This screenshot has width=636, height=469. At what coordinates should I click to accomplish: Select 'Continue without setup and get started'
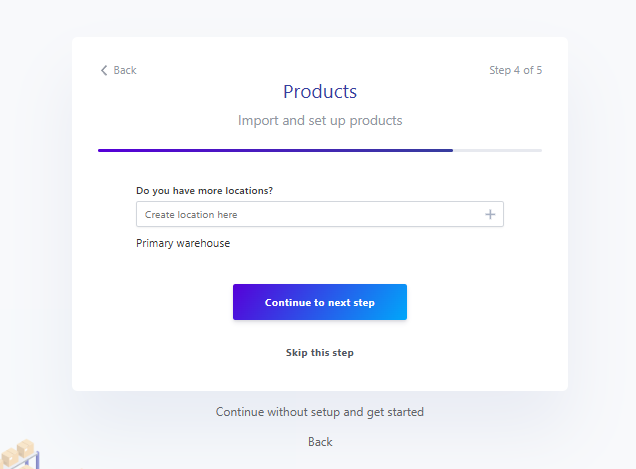pos(320,412)
